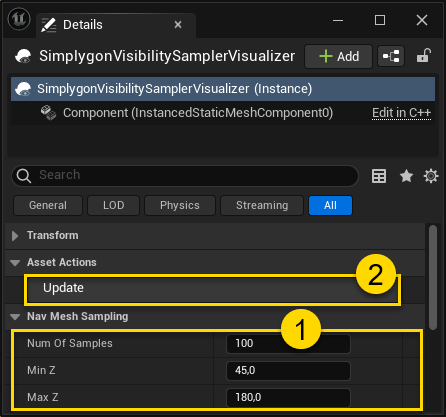
Task: Maximize the Details window
Action: [x=380, y=20]
